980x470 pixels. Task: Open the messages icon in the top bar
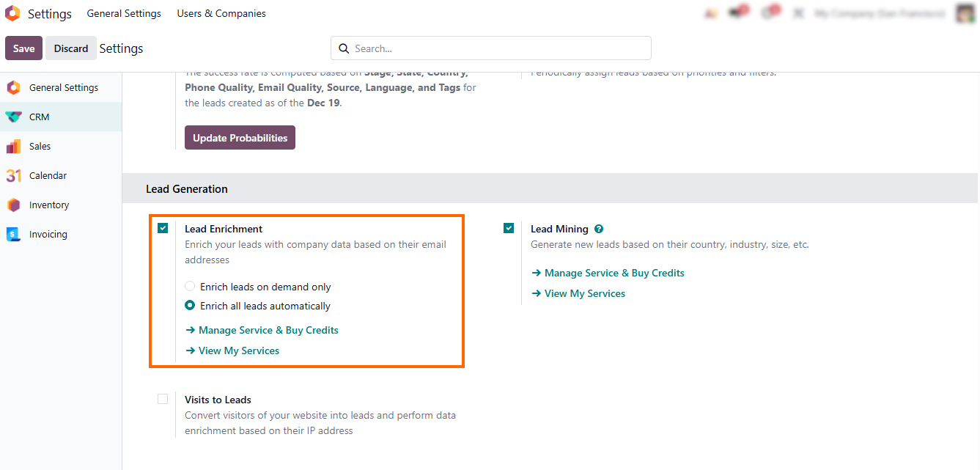737,13
